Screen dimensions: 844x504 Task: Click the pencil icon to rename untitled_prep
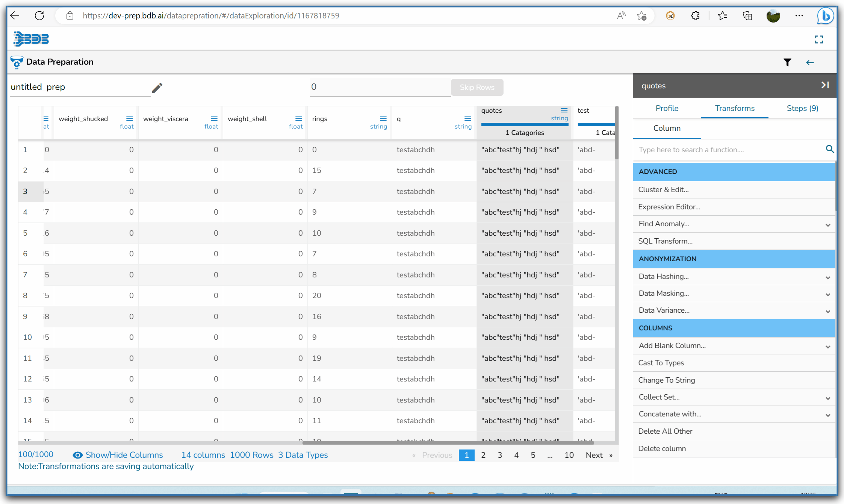157,88
